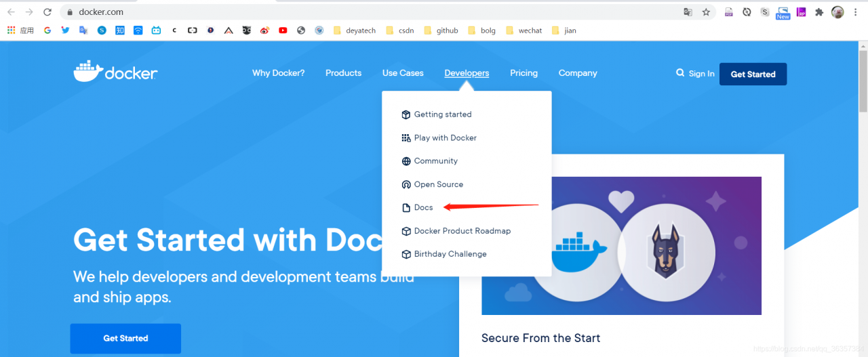Image resolution: width=868 pixels, height=357 pixels.
Task: Open the Extensions puzzle piece icon
Action: click(x=819, y=12)
